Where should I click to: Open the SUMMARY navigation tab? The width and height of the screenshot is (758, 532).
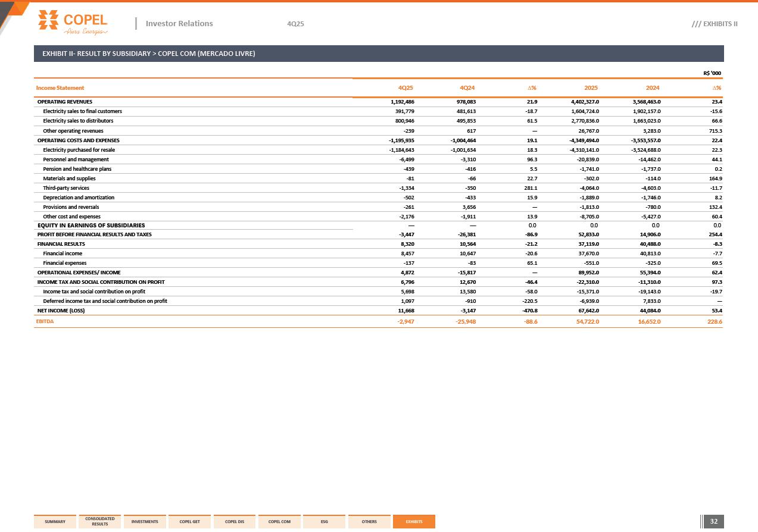[55, 522]
